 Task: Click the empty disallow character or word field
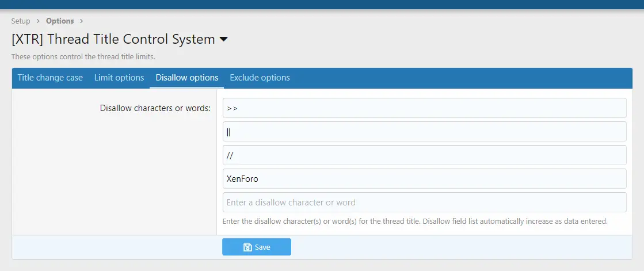click(x=424, y=203)
